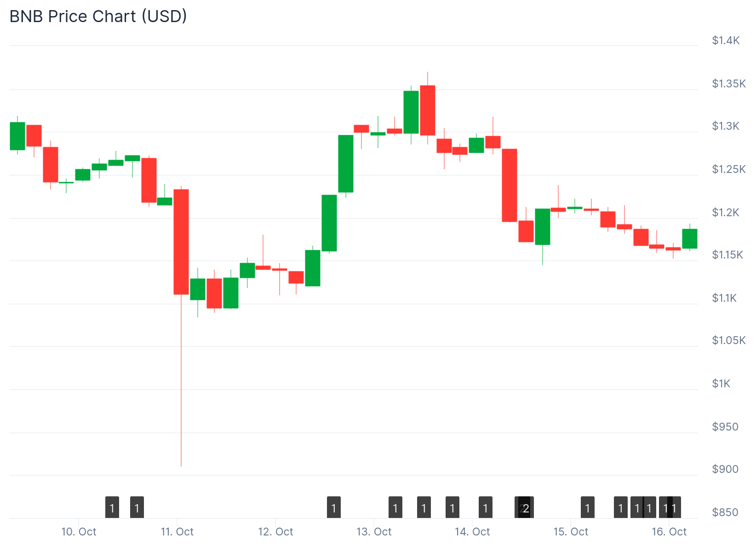Select the event marker directly left of 14. Oct
The width and height of the screenshot is (756, 552).
click(452, 508)
